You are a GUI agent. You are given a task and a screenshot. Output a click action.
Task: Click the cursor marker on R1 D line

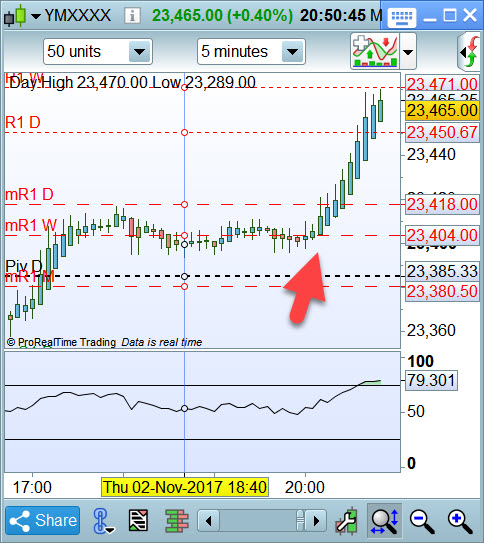coord(185,133)
